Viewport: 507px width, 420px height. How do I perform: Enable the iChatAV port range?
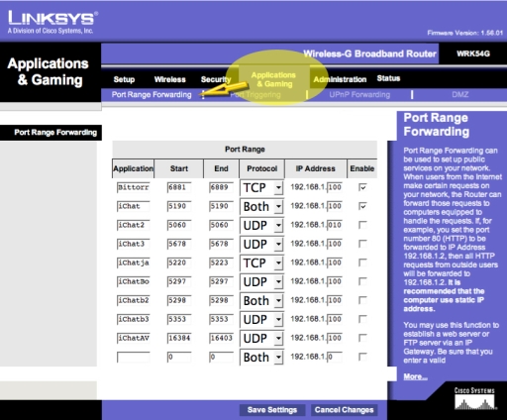point(362,338)
